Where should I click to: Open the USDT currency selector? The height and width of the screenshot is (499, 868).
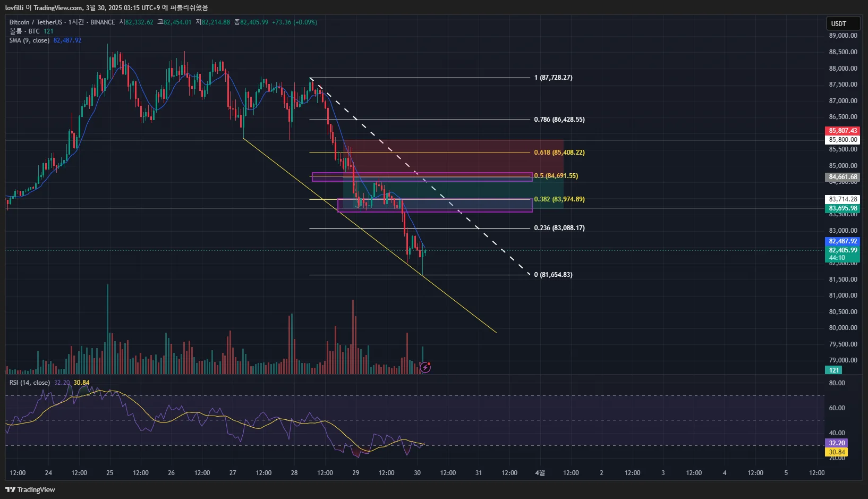click(x=843, y=24)
